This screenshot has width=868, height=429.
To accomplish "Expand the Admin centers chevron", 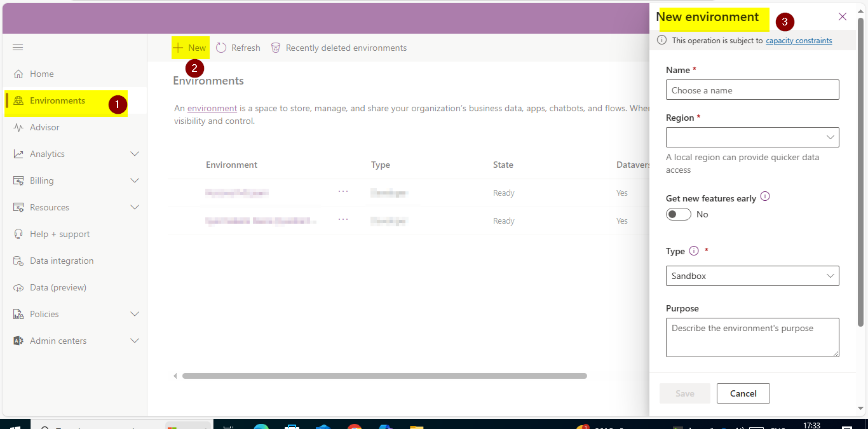I will tap(135, 341).
